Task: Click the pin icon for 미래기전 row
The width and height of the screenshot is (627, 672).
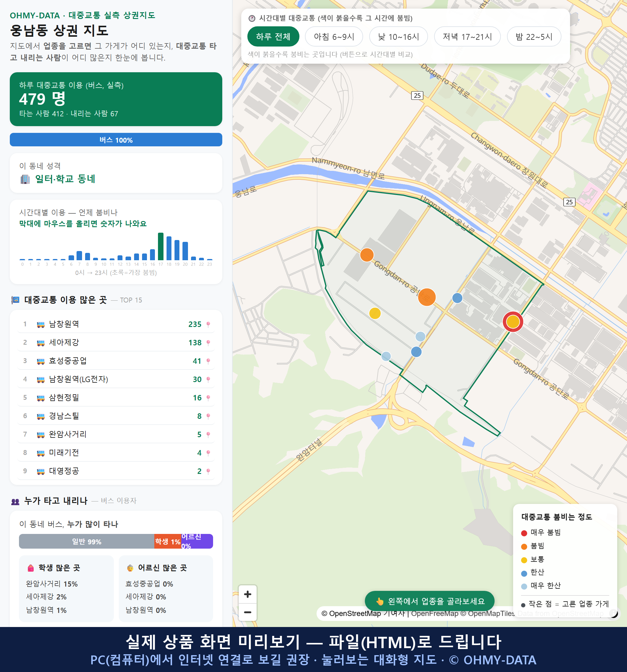Action: (208, 452)
